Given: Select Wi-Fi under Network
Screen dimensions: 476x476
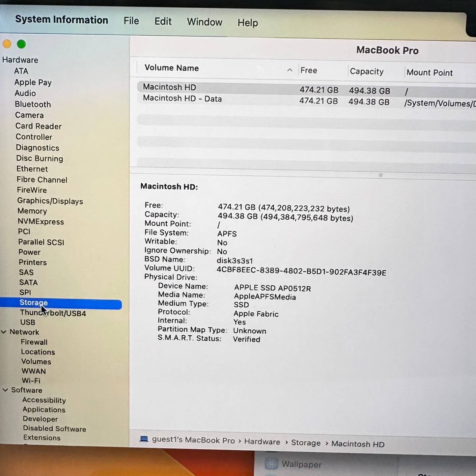Looking at the screenshot, I should coord(31,380).
